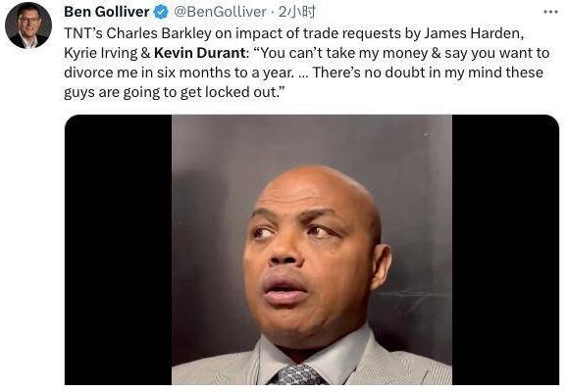Click the blue verified badge beside Ben Golliver

[x=161, y=13]
